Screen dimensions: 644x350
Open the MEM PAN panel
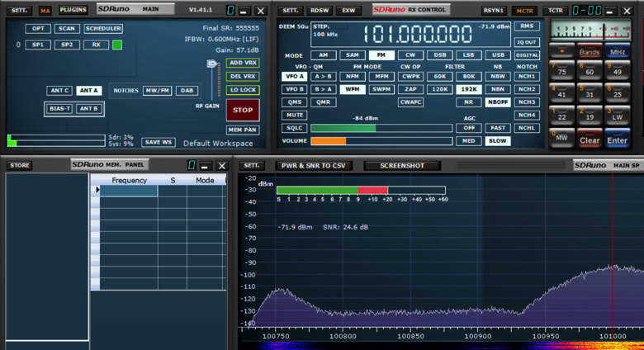click(243, 130)
